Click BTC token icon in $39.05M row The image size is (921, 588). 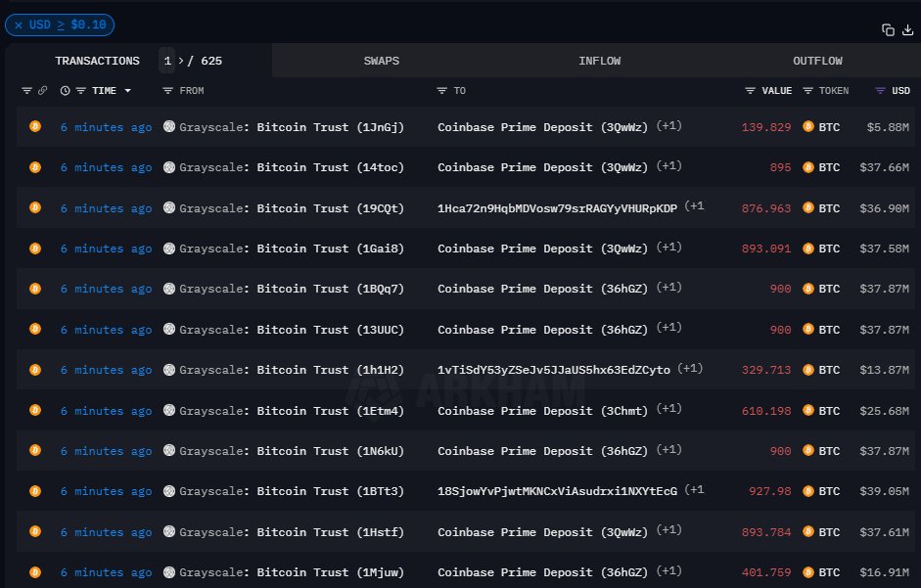tap(808, 490)
